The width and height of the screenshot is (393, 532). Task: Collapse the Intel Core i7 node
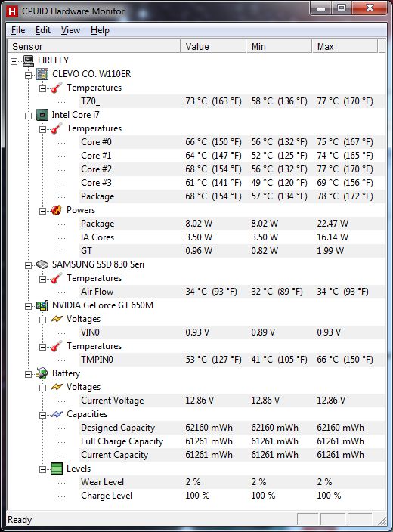(x=28, y=116)
